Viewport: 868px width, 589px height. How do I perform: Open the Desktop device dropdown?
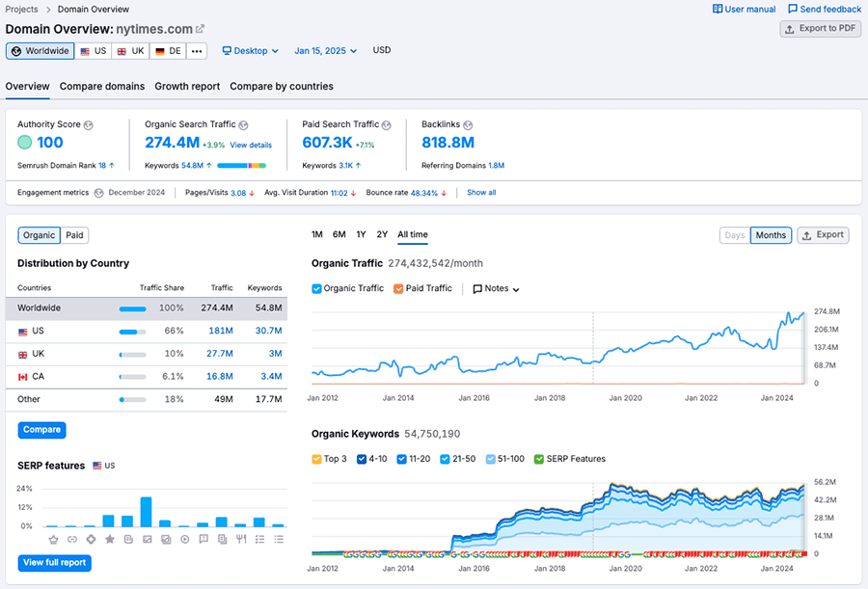(250, 51)
